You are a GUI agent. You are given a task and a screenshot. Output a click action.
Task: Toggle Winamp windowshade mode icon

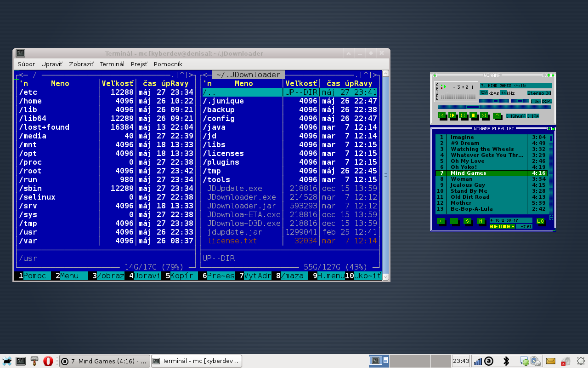548,75
